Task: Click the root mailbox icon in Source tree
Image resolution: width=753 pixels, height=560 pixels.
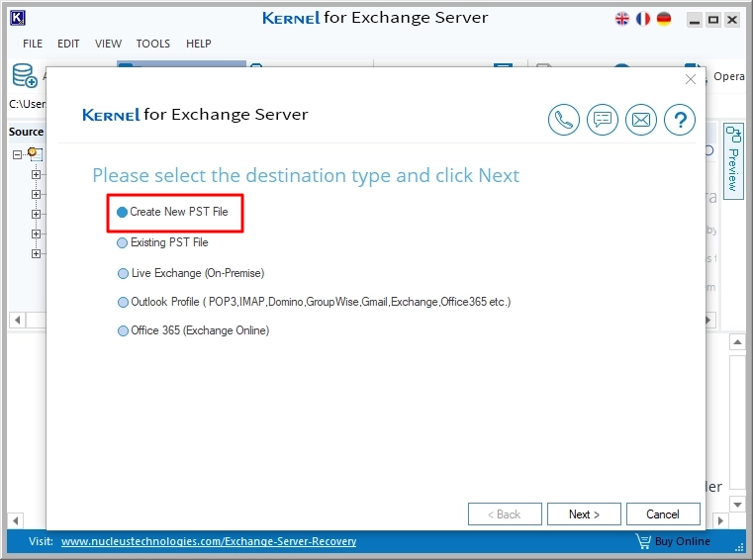Action: 35,154
